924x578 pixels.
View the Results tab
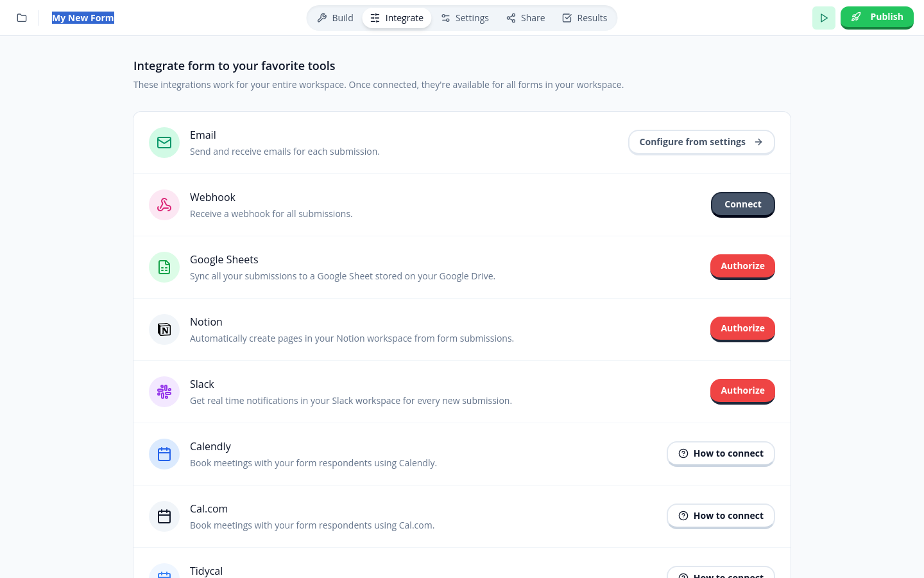(585, 18)
